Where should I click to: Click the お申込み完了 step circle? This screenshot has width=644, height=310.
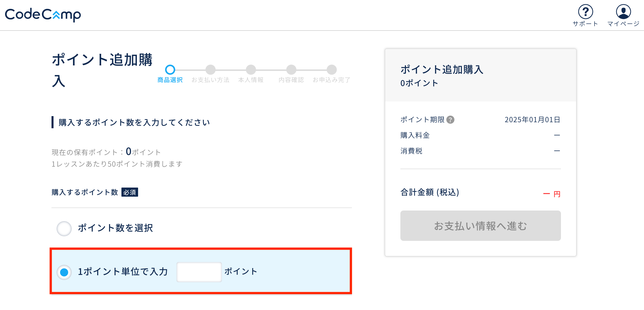point(331,70)
